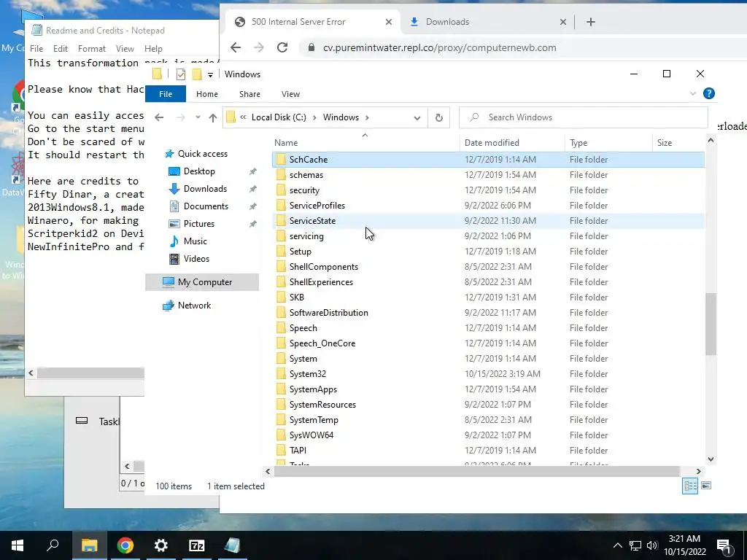
Task: Select the ServiceProfiles folder
Action: 317,205
